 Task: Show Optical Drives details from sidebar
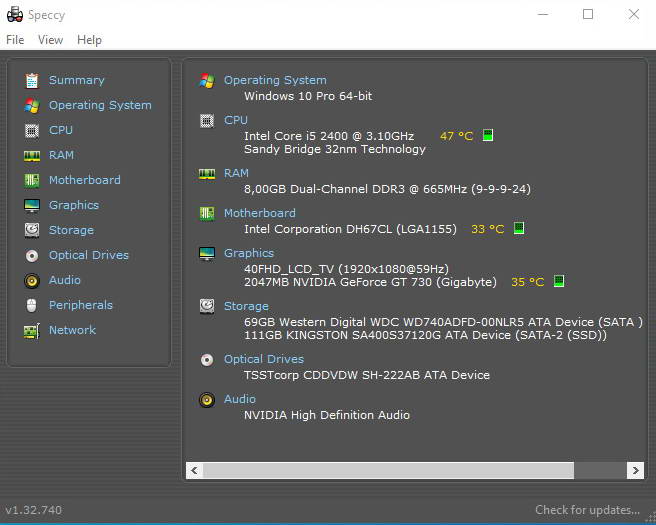(89, 255)
